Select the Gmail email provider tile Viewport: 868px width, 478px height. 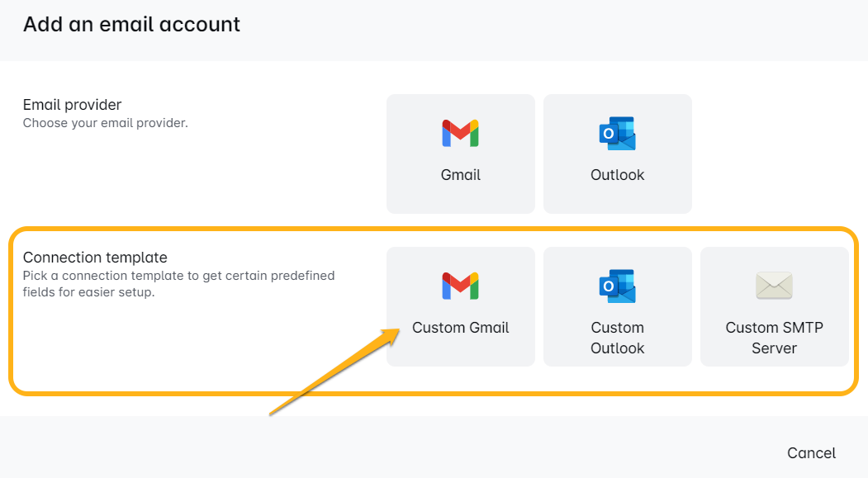coord(461,154)
